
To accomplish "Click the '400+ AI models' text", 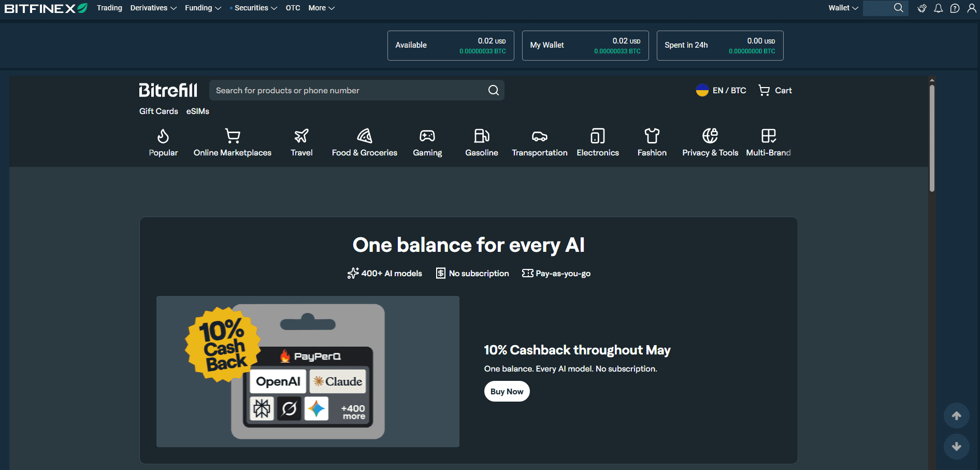I will pyautogui.click(x=392, y=273).
